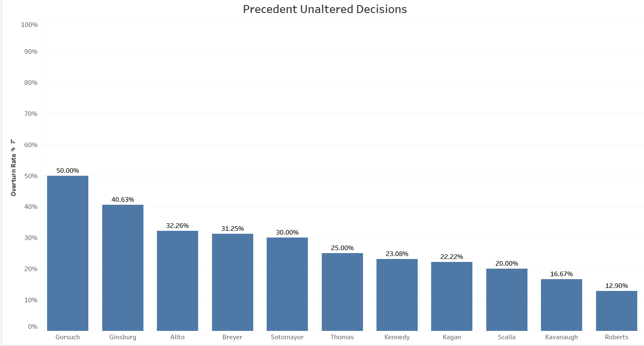Select the Breyer bar
The width and height of the screenshot is (644, 346).
pyautogui.click(x=233, y=282)
